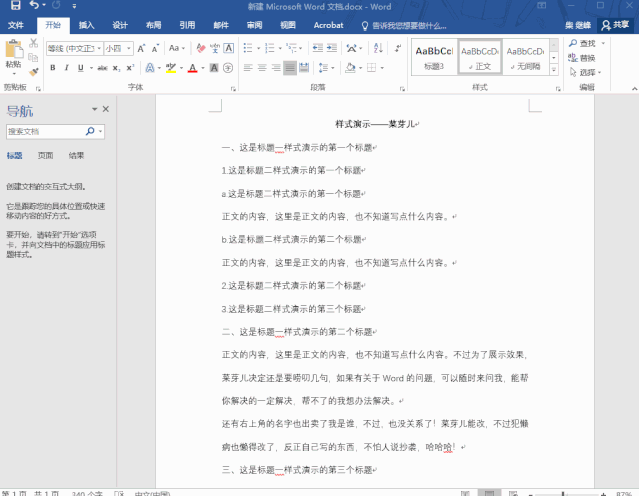The image size is (639, 496).
Task: Click the text highlight color icon
Action: pyautogui.click(x=169, y=68)
